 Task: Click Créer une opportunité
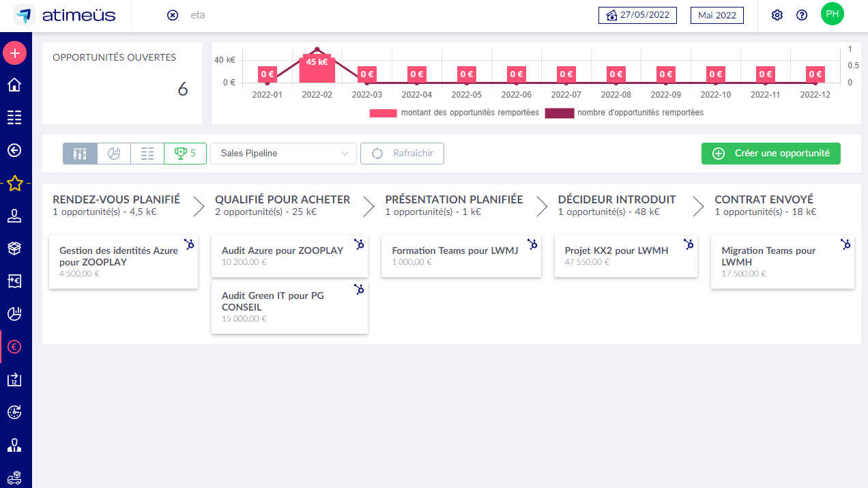[x=770, y=153]
